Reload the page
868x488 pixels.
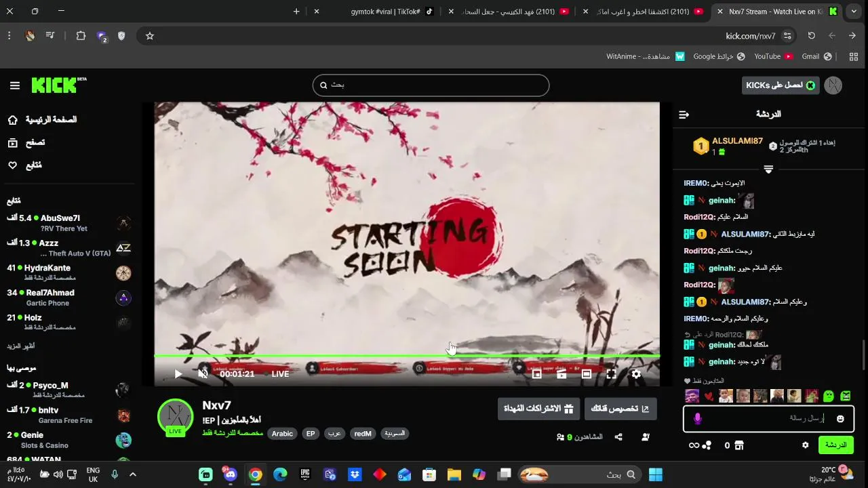tap(811, 36)
